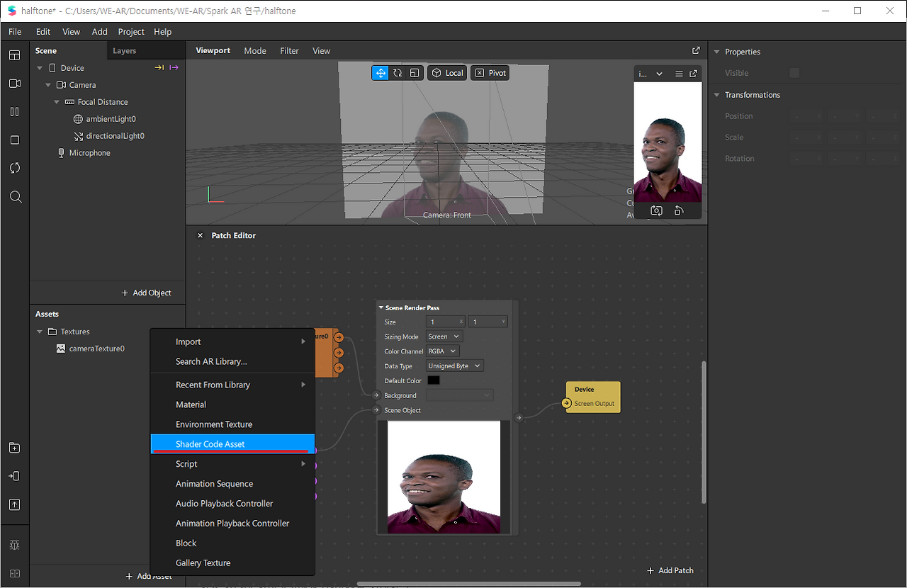Collapse the Focal Distance tree node
Screen dimensions: 907x588
point(57,102)
